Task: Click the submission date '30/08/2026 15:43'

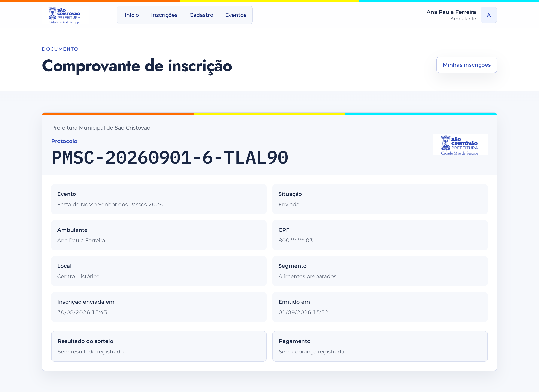Action: (x=82, y=312)
